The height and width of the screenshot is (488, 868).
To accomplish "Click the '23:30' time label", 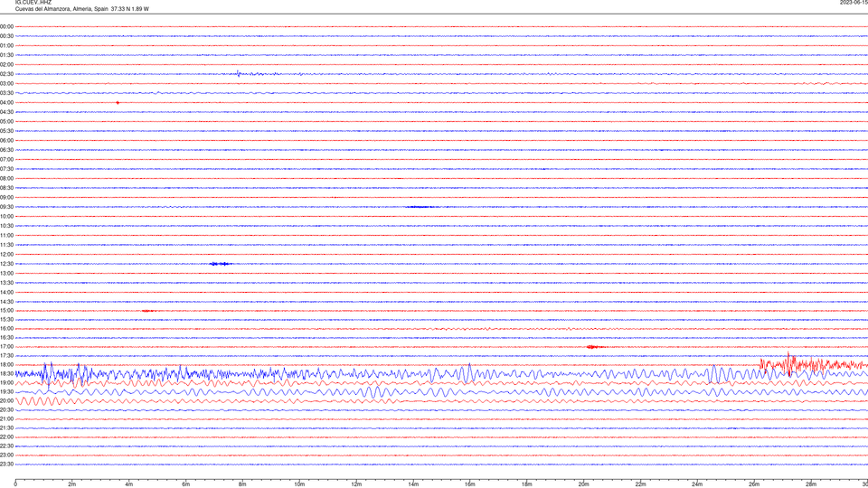I will click(6, 465).
